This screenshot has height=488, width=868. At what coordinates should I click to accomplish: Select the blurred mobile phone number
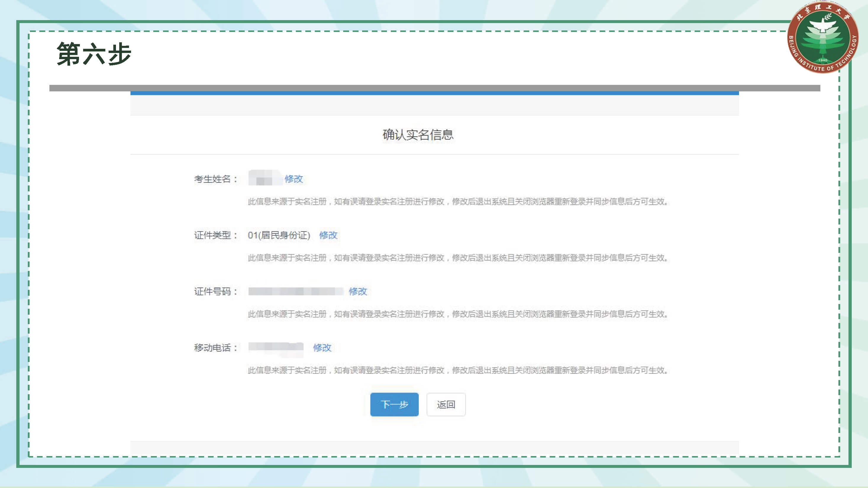(x=276, y=347)
